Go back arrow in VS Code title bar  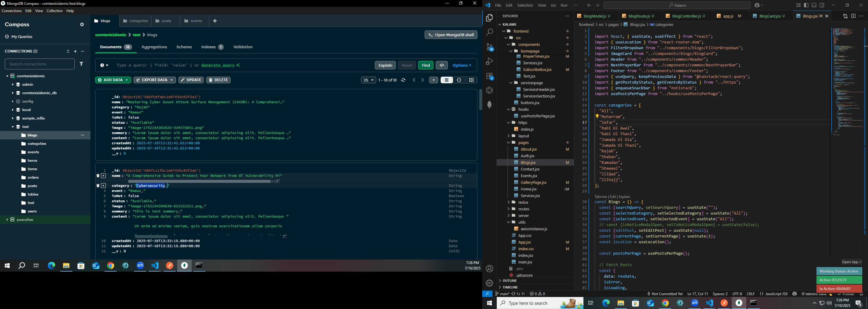click(589, 5)
